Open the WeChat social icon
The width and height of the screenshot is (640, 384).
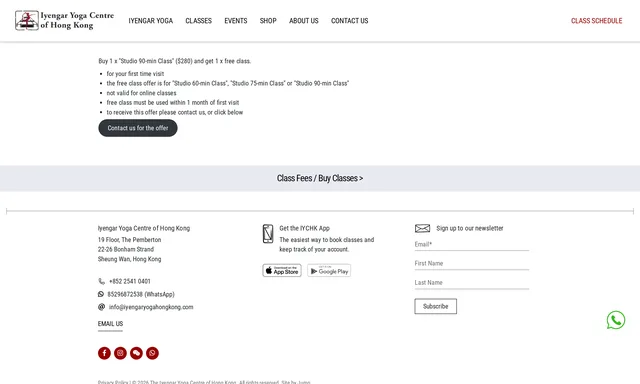click(136, 353)
